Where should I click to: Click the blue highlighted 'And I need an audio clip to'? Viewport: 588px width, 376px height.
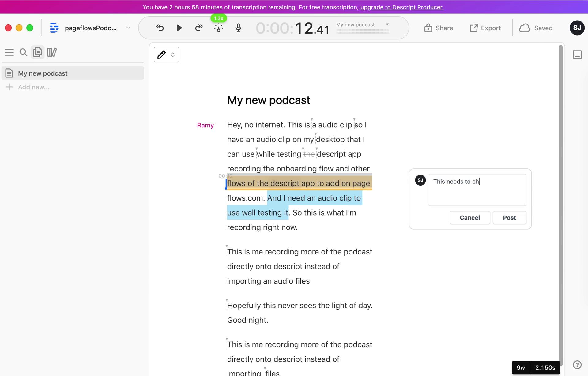[314, 198]
